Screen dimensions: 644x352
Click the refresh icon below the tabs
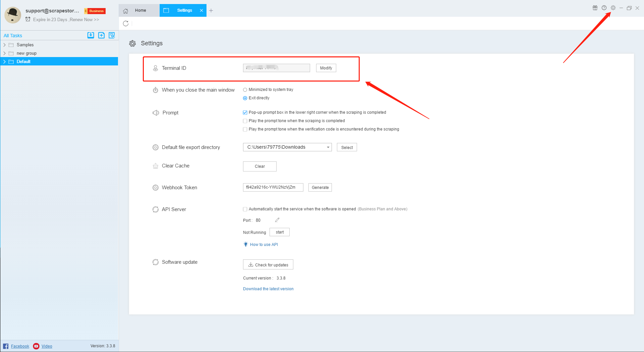tap(126, 23)
